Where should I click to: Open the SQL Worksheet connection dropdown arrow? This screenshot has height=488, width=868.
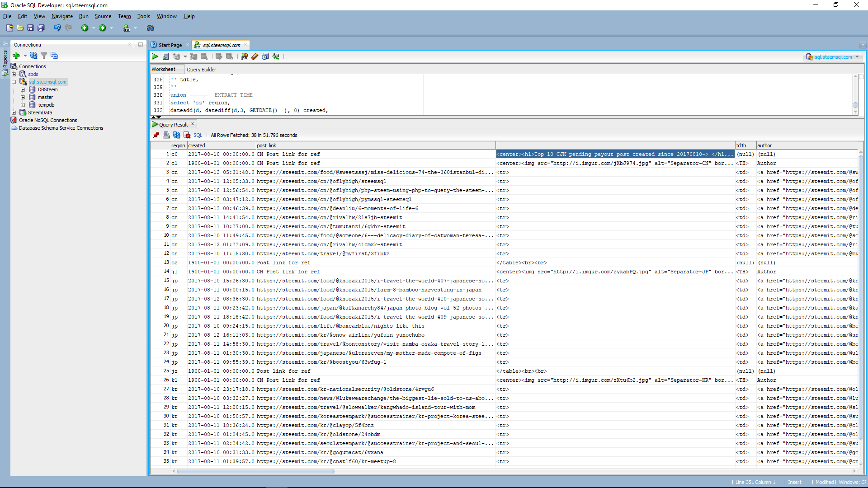[x=135, y=28]
